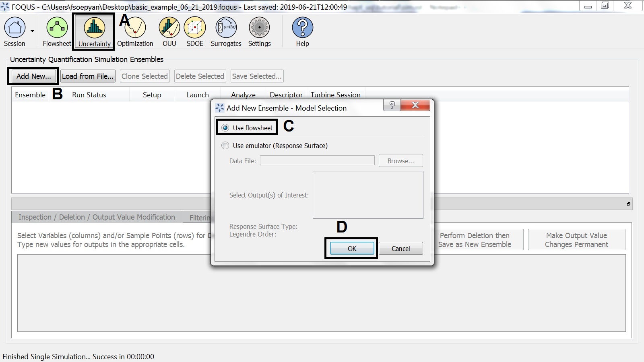Viewport: 644px width, 362px height.
Task: Click Make Output Value Changes Permanent
Action: [576, 239]
